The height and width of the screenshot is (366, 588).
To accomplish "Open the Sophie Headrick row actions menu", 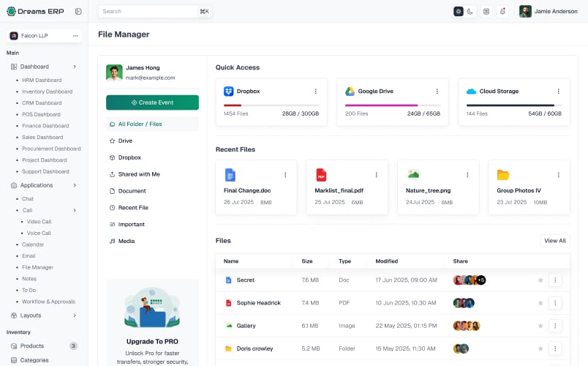I will [555, 303].
